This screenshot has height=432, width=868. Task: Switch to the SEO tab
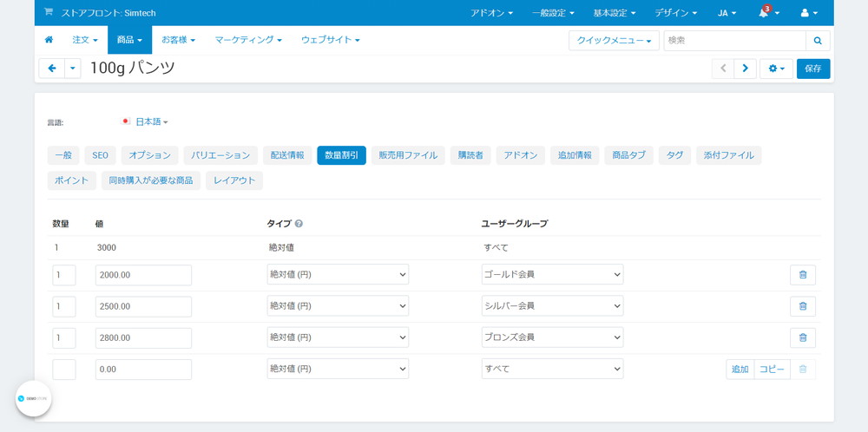click(x=100, y=155)
